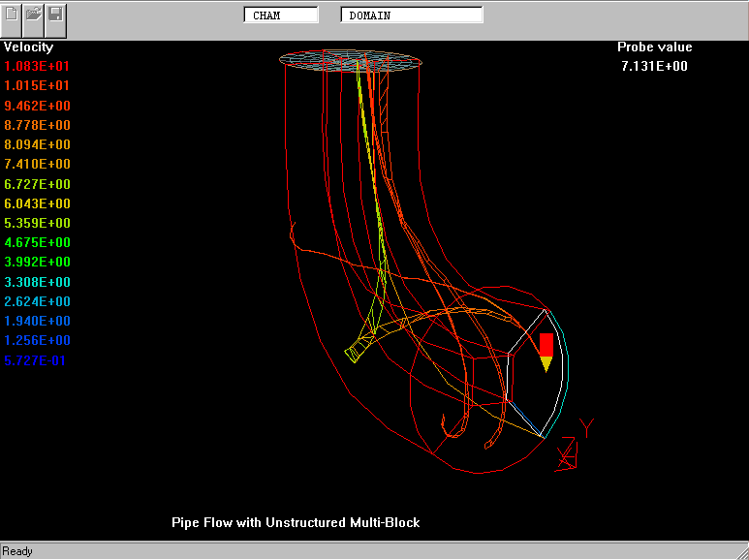749x560 pixels.
Task: Click the Save floppy disk icon
Action: pyautogui.click(x=55, y=15)
